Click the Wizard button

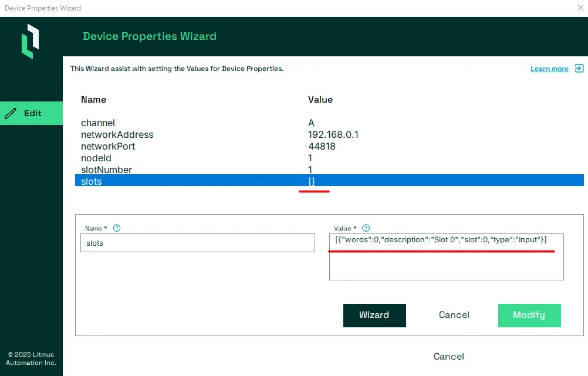[374, 315]
